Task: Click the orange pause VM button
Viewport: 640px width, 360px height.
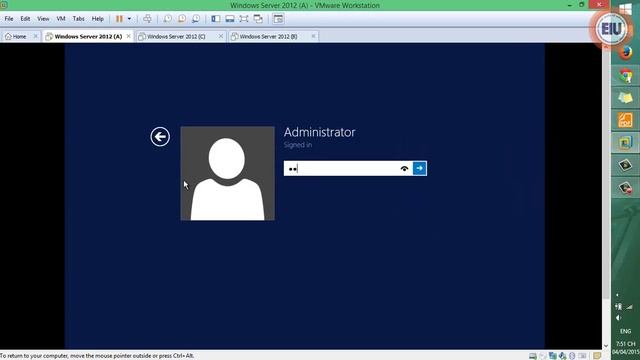Action: pyautogui.click(x=119, y=19)
